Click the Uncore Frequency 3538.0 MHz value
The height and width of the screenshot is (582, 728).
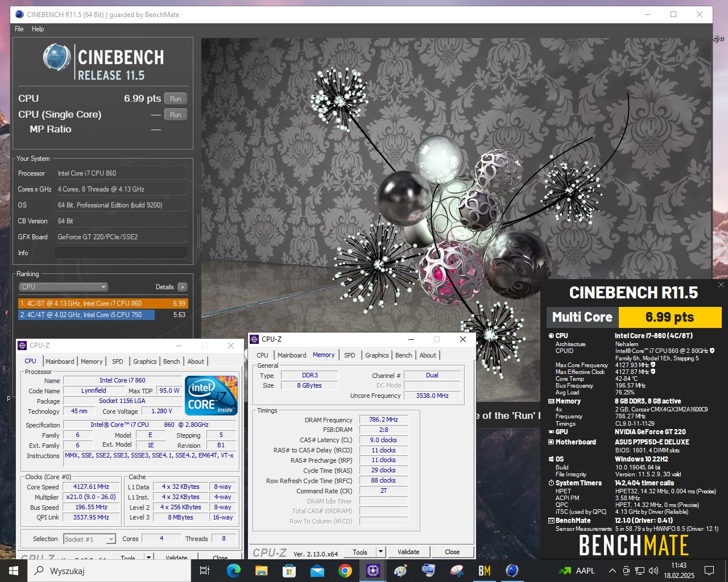pos(432,396)
